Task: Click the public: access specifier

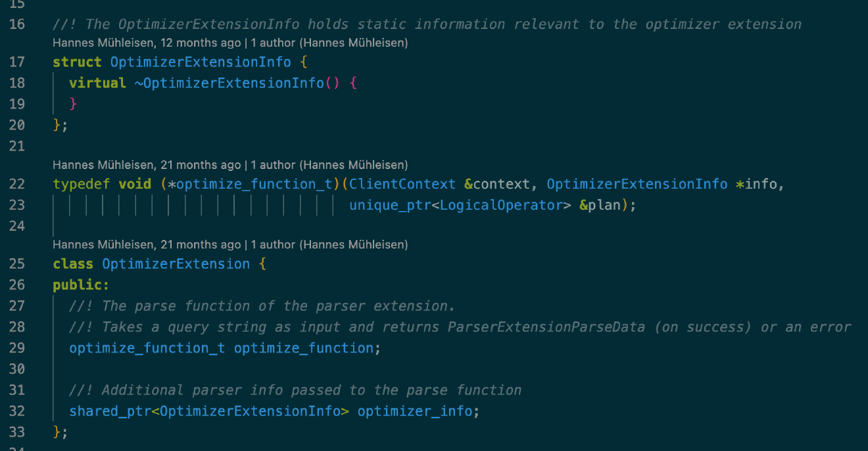Action: tap(82, 285)
